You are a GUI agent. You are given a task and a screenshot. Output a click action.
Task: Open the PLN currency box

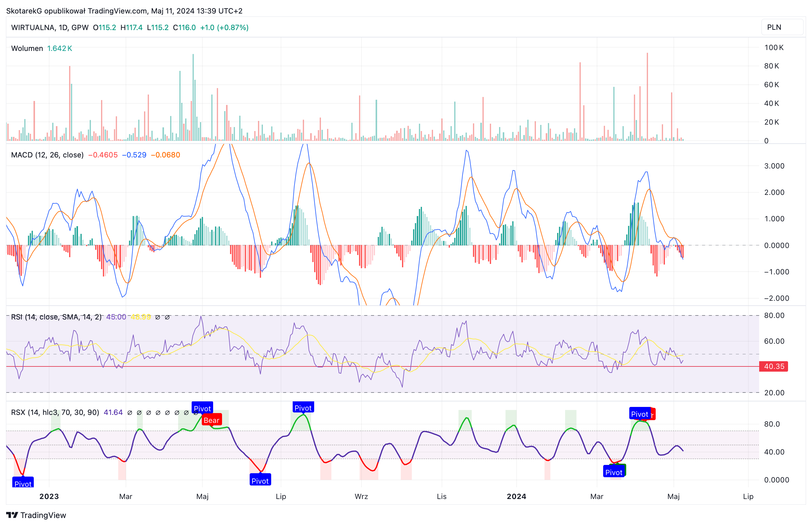[782, 27]
